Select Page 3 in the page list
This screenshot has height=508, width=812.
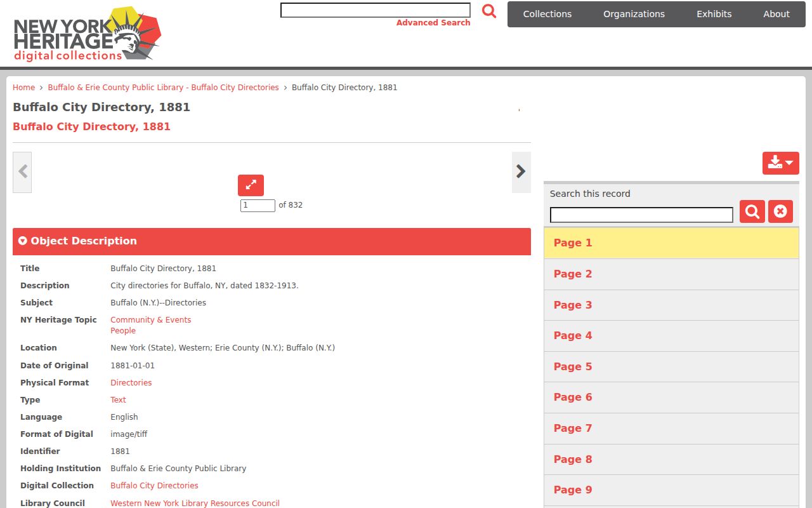click(x=671, y=305)
